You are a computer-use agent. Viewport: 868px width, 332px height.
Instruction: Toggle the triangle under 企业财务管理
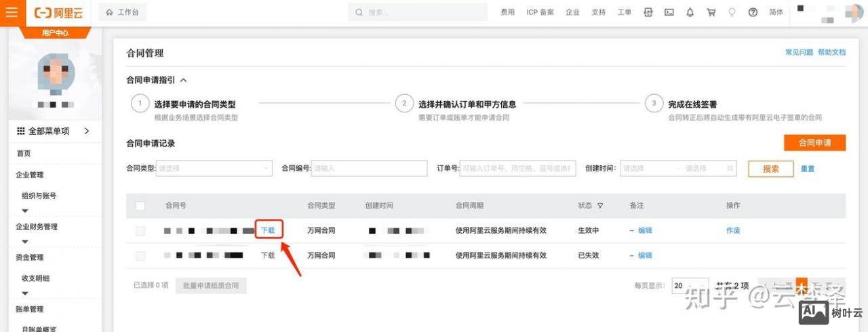[x=25, y=241]
